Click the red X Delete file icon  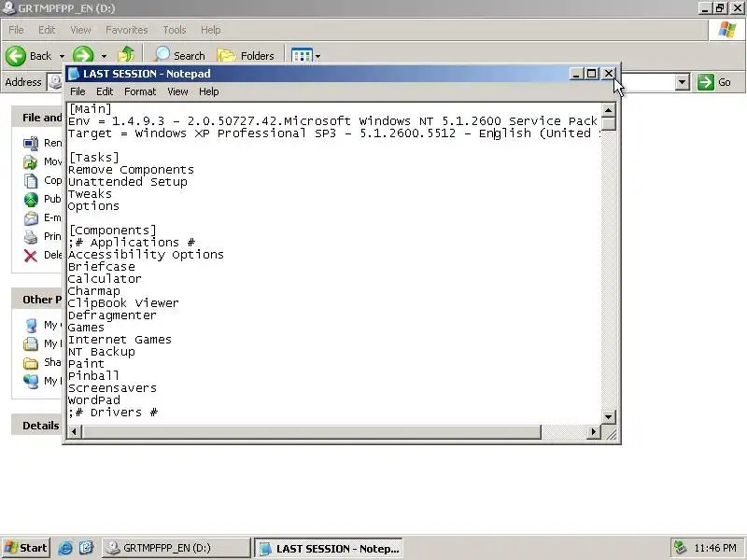tap(31, 255)
